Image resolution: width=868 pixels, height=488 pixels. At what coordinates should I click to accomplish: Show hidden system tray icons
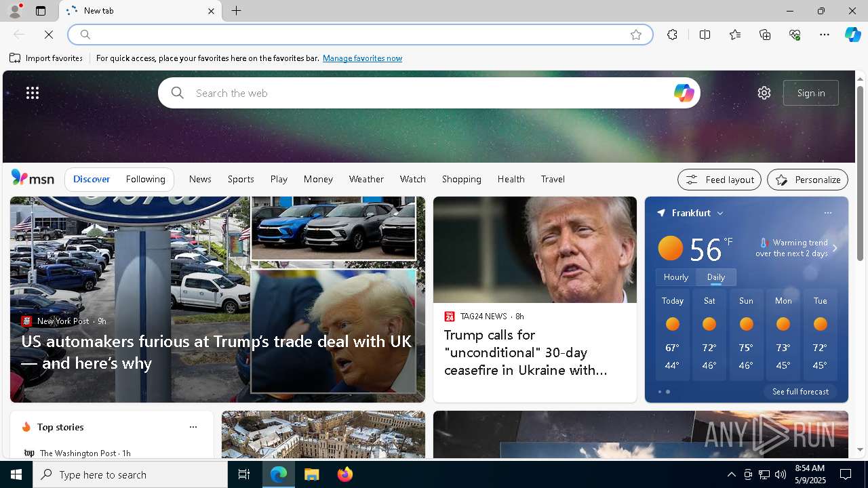click(731, 474)
